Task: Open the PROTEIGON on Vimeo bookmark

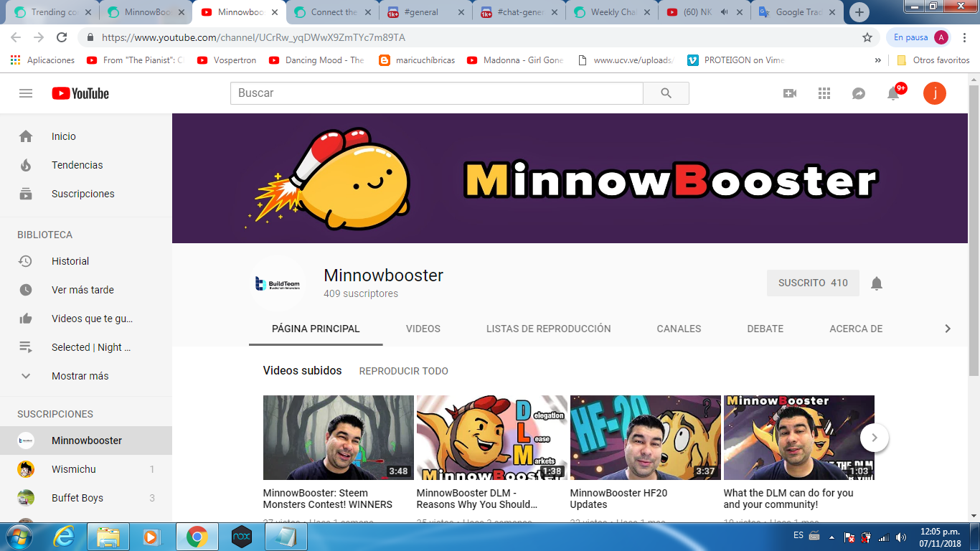Action: point(736,60)
